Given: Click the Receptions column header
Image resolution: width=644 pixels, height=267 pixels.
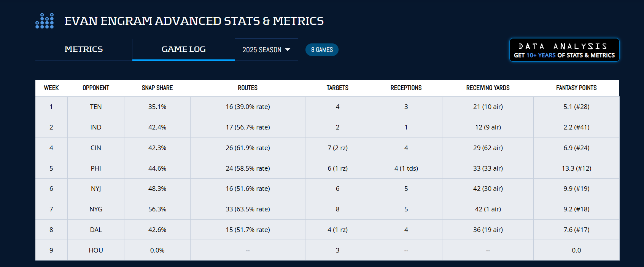Looking at the screenshot, I should [x=406, y=88].
